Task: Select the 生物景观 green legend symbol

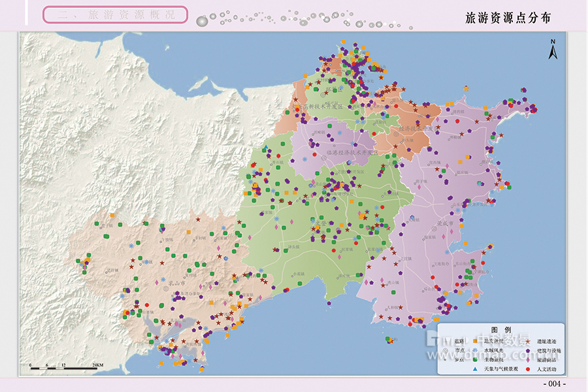Action: coord(475,359)
